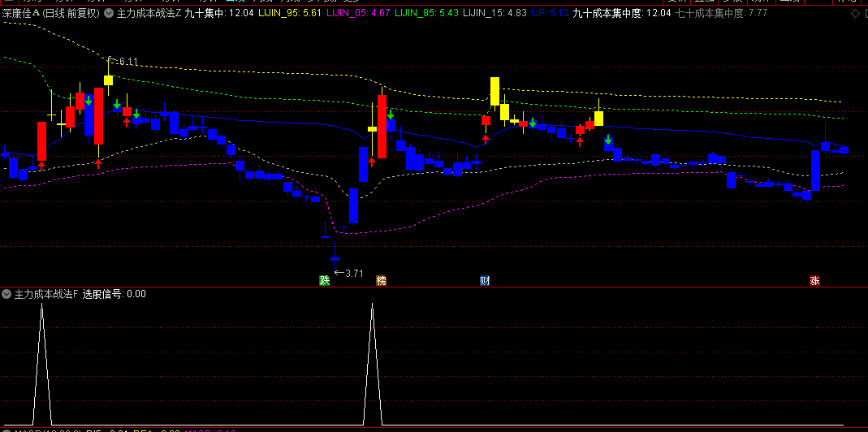Select the blue UP: 5.12 value
This screenshot has width=868, height=432.
tap(550, 13)
